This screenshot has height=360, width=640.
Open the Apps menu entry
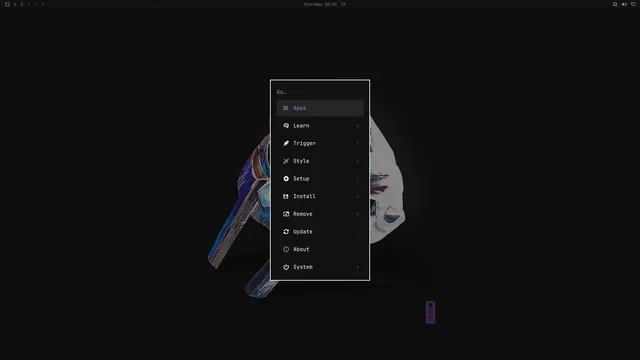coord(320,108)
